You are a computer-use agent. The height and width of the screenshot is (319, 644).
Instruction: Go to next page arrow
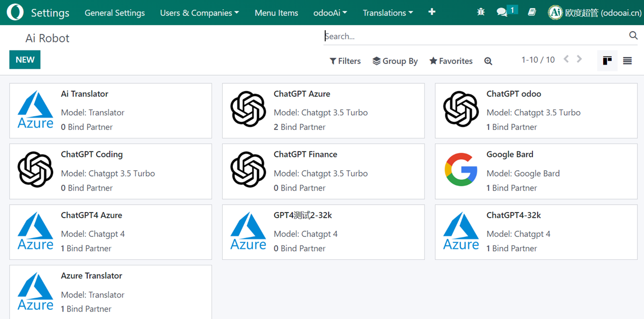[x=579, y=60]
